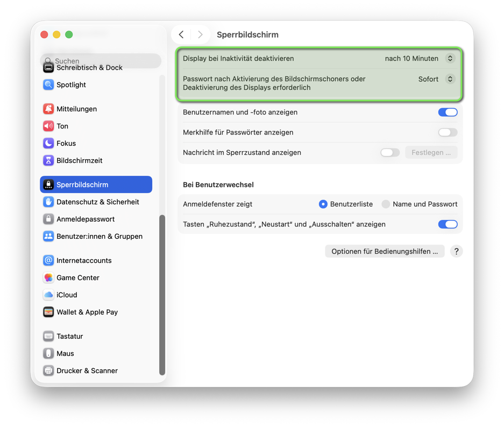
Task: Select the Fokus moon icon
Action: [x=48, y=144]
